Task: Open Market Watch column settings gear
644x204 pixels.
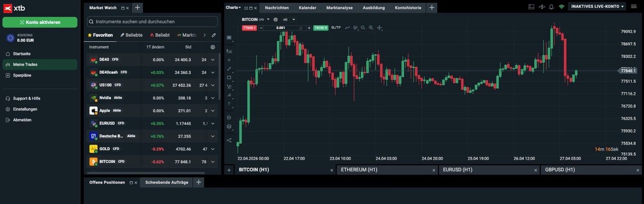Action: tap(213, 47)
